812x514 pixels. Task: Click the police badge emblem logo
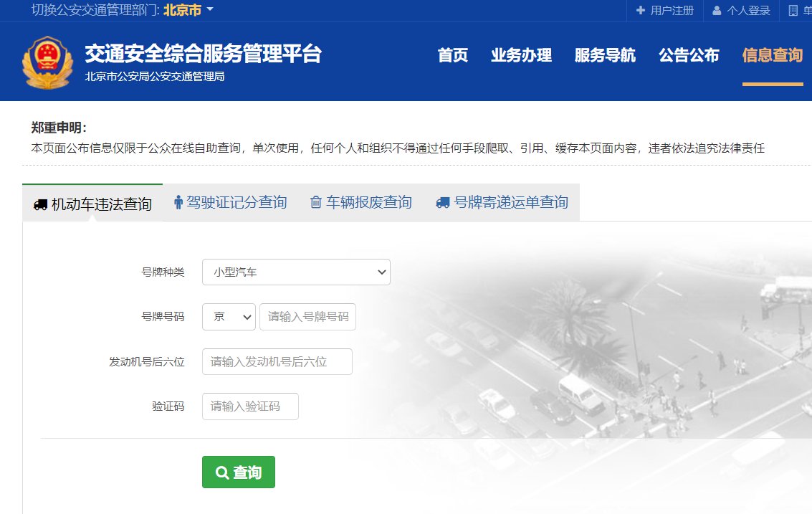tap(47, 61)
